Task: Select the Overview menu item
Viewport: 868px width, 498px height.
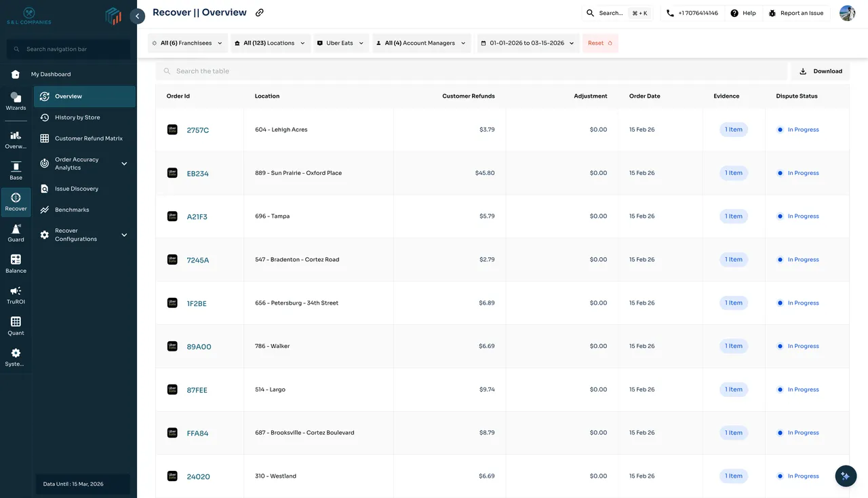Action: 85,96
